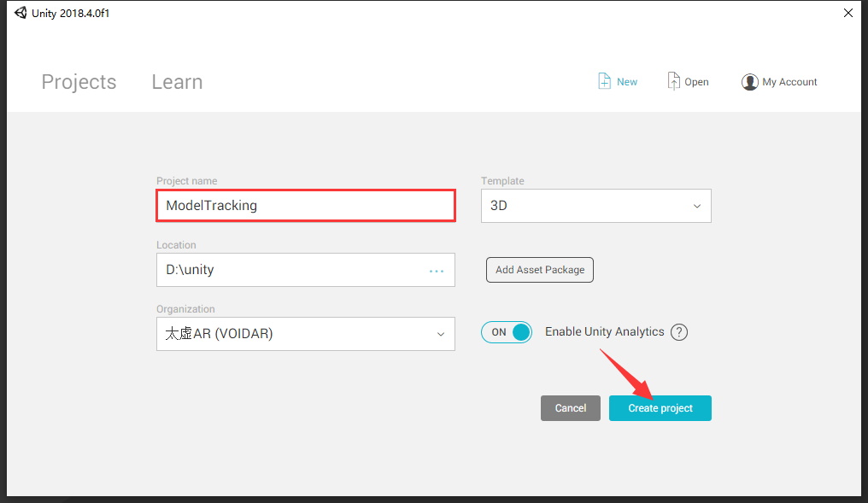Click the Enable Unity Analytics label
The height and width of the screenshot is (503, 868).
coord(605,331)
